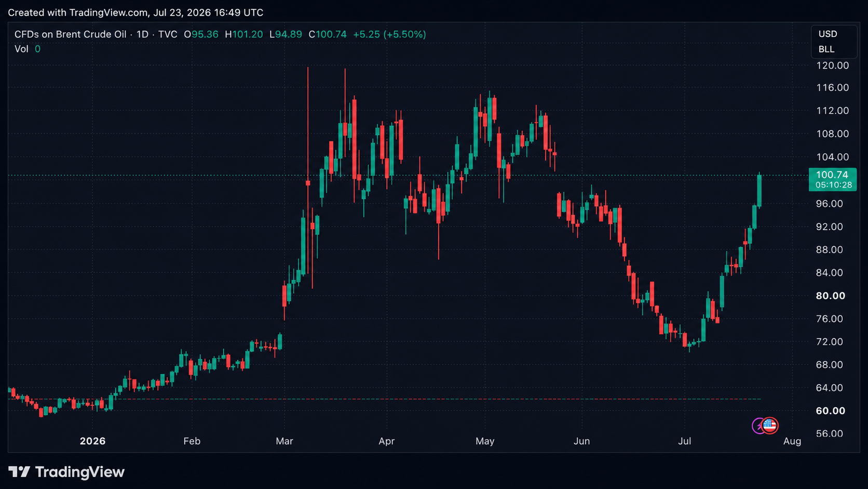Click the volume value 0 next to Vol
Image resolution: width=868 pixels, height=489 pixels.
coord(37,49)
